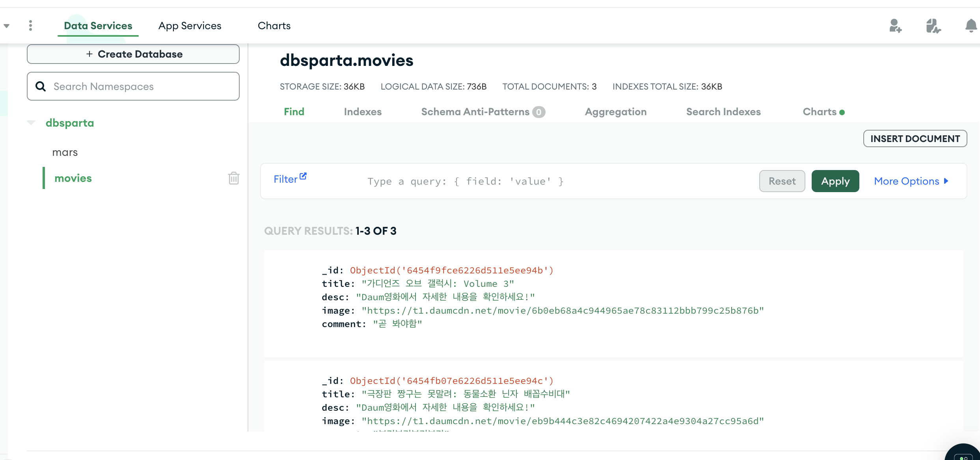Click INDEXES TOTAL SIZE: 36KB stat
980x460 pixels.
pos(667,86)
